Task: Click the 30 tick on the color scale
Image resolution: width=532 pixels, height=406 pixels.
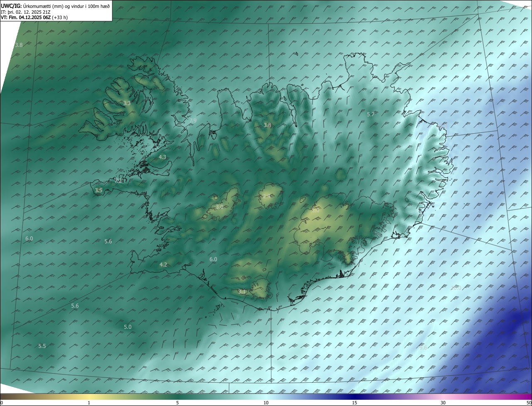Action: click(x=443, y=403)
